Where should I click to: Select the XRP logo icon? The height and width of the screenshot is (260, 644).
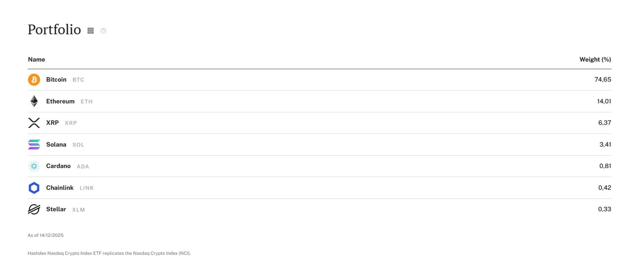pos(34,123)
